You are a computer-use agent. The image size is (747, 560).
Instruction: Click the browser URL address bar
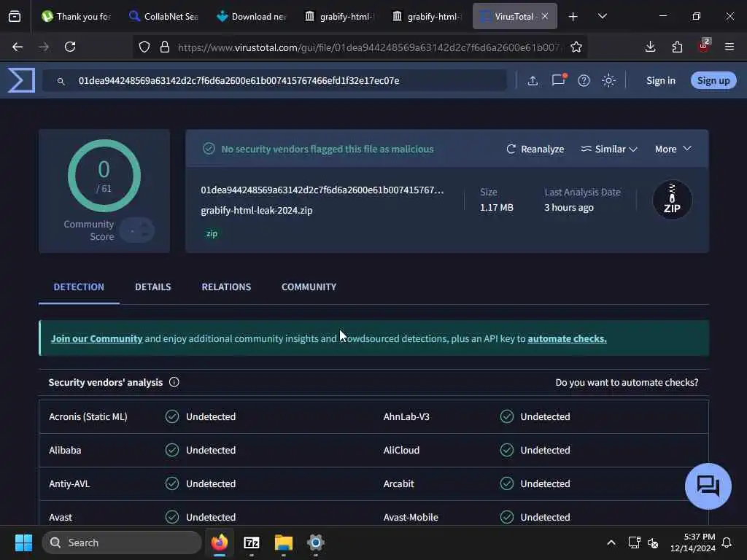click(369, 47)
